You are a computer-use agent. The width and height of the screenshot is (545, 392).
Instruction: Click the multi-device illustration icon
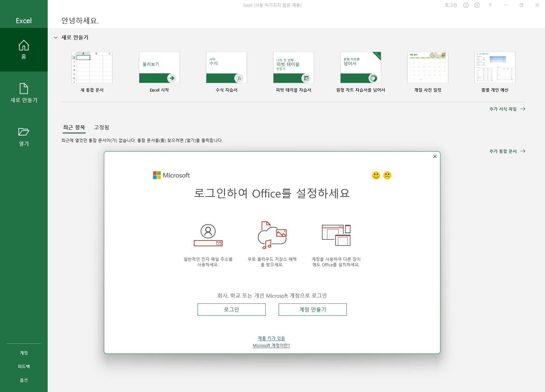coord(336,235)
